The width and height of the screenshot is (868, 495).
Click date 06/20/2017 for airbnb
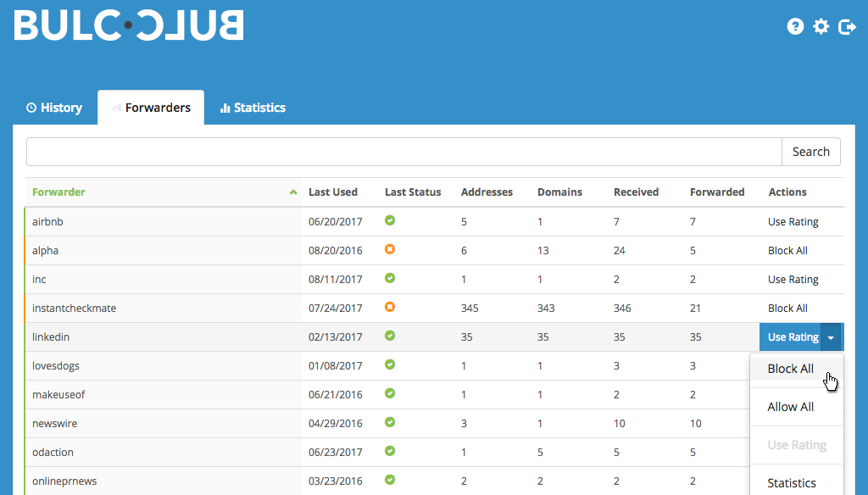(336, 222)
